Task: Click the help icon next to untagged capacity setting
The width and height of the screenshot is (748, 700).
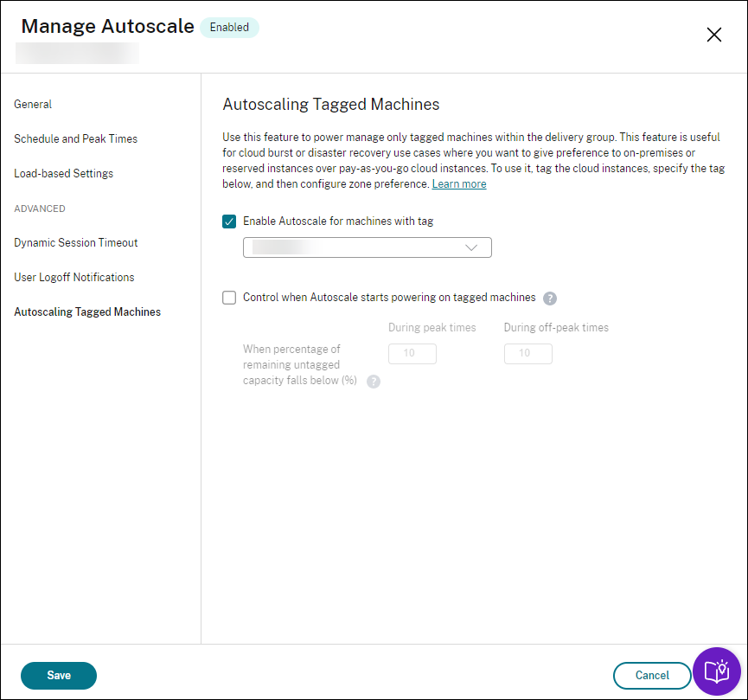Action: click(x=374, y=381)
